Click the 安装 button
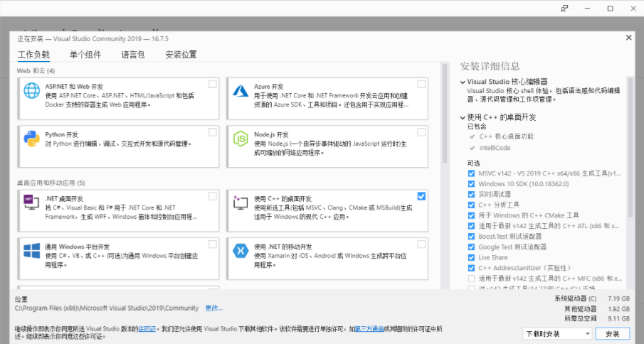The width and height of the screenshot is (644, 344). point(613,334)
